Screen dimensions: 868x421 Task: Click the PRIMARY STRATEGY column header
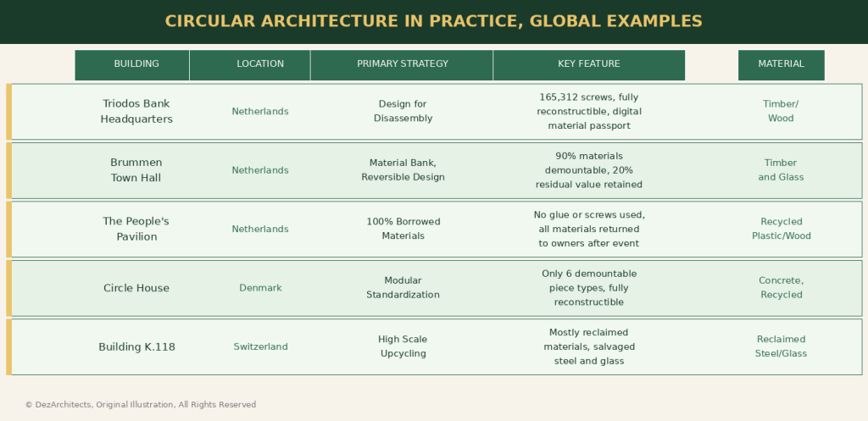pyautogui.click(x=402, y=64)
